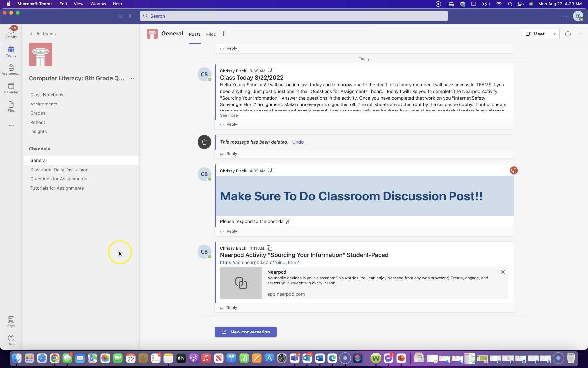Screen dimensions: 588x368
Task: Open the Nearpod pin link
Action: point(259,262)
